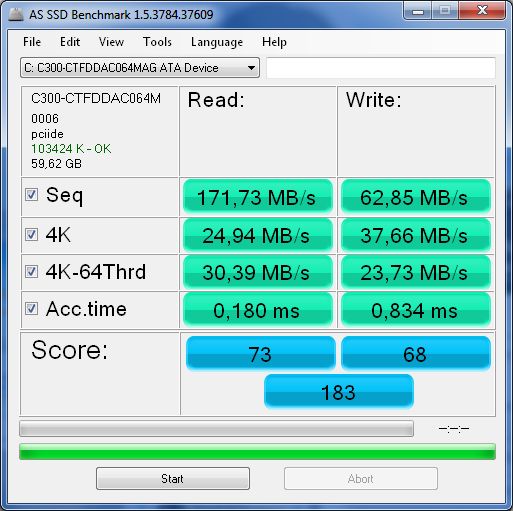Image resolution: width=513 pixels, height=511 pixels.
Task: Click the empty text field beside drive selector
Action: pyautogui.click(x=381, y=68)
